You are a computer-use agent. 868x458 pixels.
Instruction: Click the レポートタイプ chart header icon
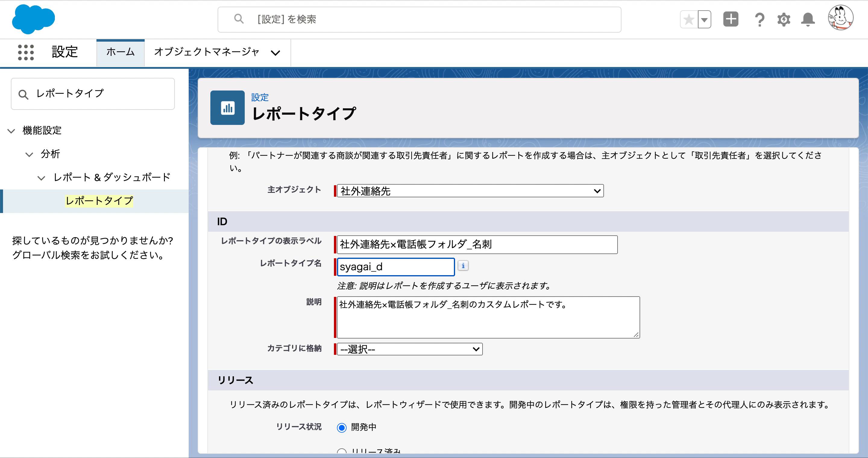click(227, 108)
